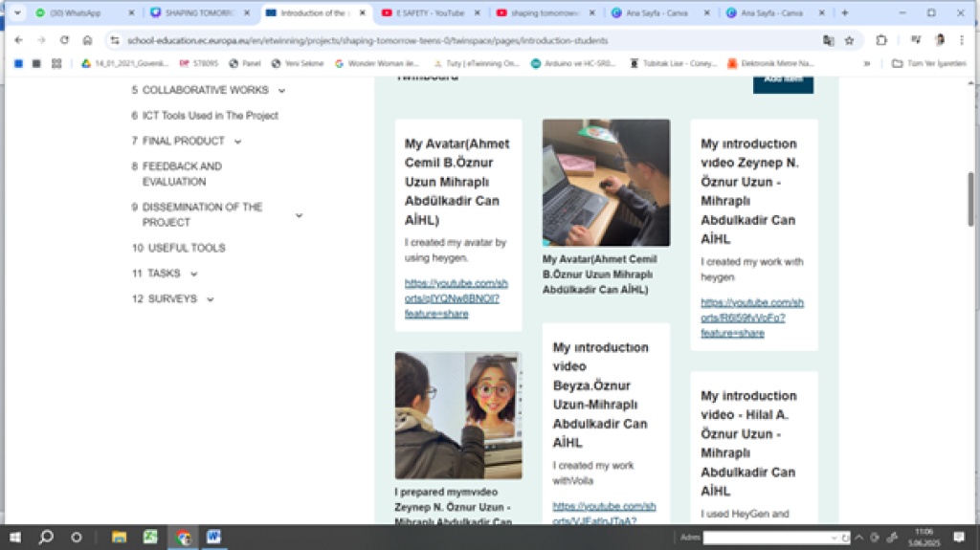Screen dimensions: 980x550
Task: Open the USEFUL TOOLS sidebar page
Action: (186, 248)
